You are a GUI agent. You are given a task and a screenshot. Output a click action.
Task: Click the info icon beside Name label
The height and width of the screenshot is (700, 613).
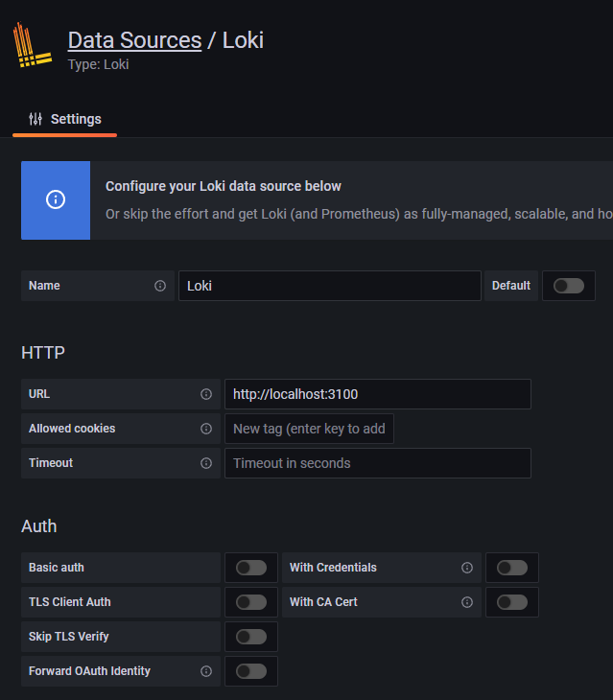pyautogui.click(x=160, y=286)
